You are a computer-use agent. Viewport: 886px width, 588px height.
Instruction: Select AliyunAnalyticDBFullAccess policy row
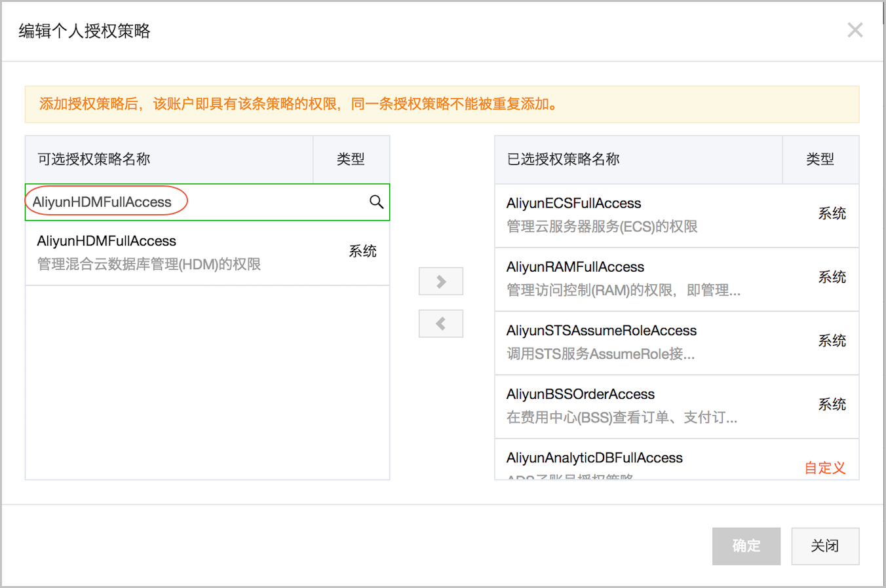676,460
